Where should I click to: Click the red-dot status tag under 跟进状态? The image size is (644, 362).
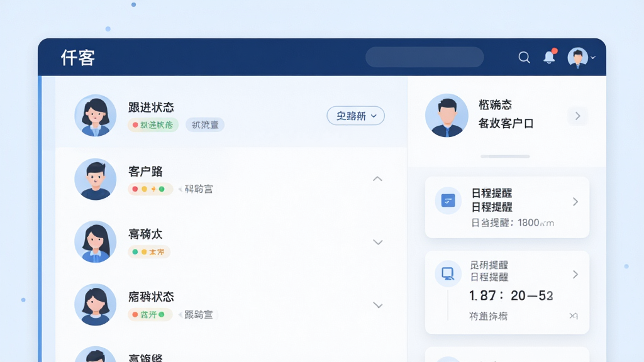[153, 125]
